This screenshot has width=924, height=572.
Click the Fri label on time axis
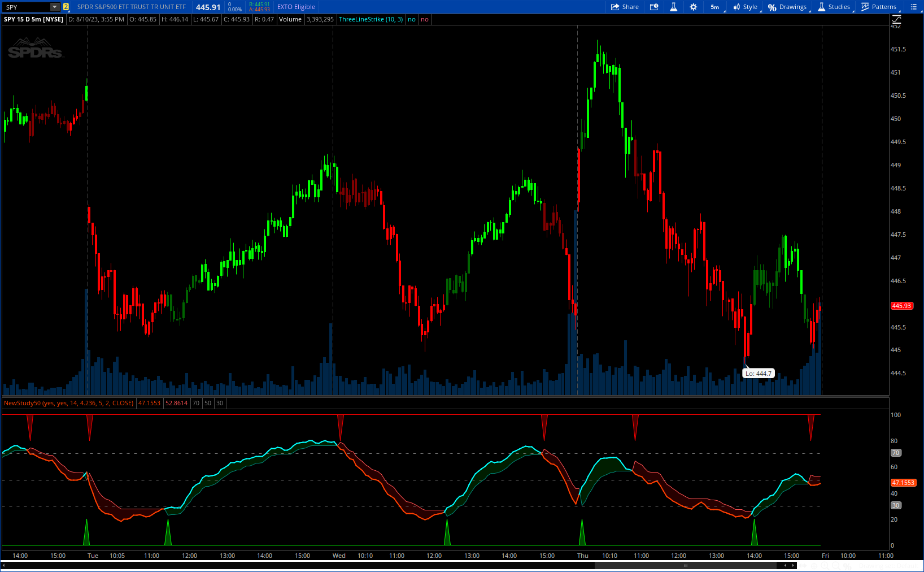(825, 556)
